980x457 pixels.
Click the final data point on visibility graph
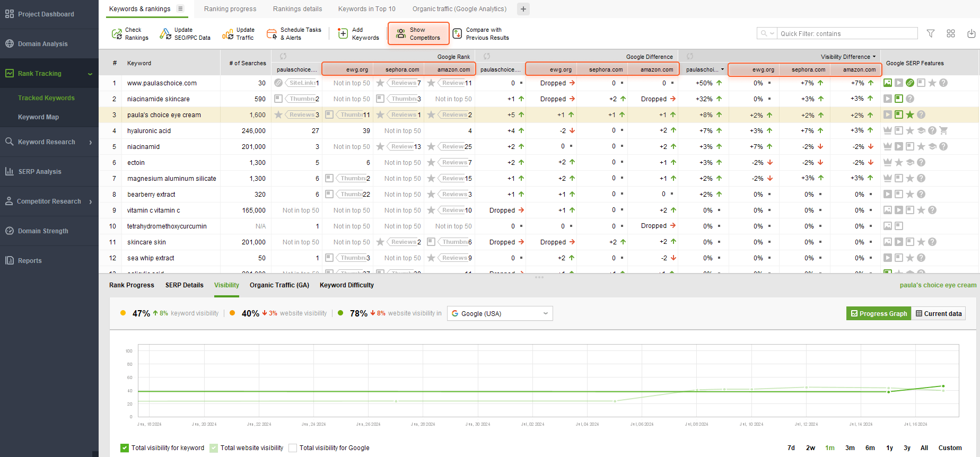tap(943, 386)
